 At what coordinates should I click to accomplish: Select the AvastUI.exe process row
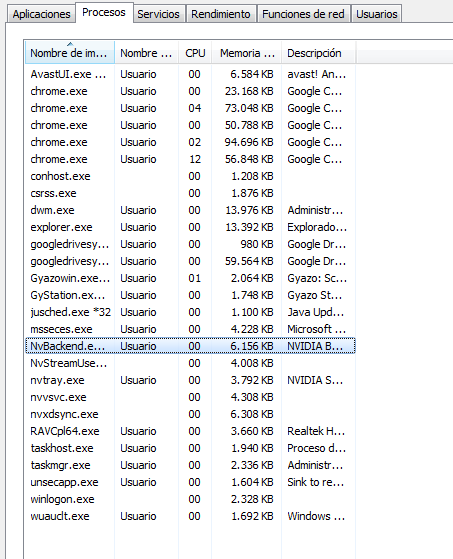pos(190,74)
